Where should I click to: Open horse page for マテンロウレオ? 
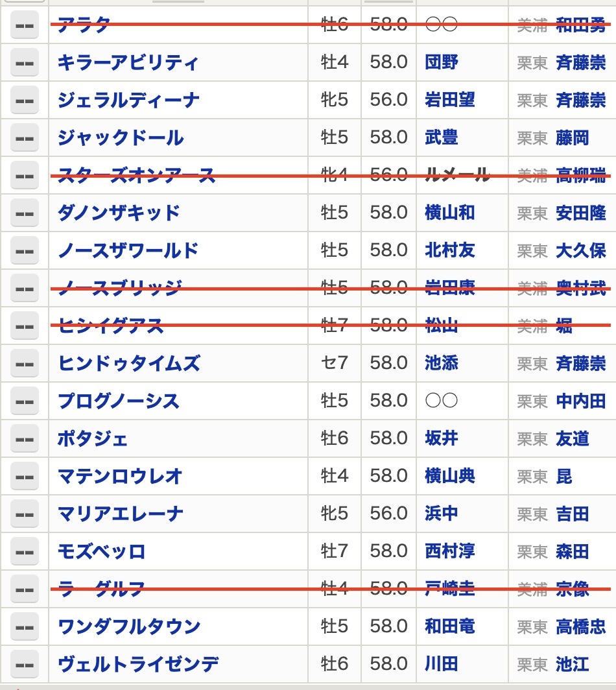click(x=120, y=476)
